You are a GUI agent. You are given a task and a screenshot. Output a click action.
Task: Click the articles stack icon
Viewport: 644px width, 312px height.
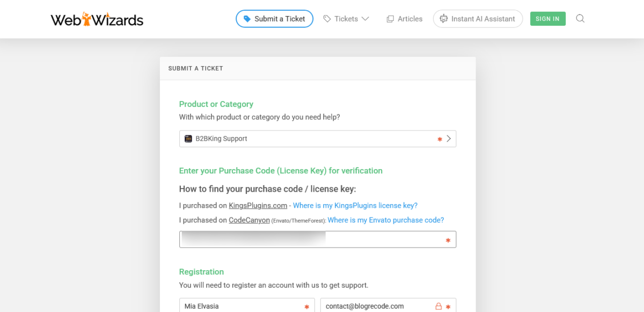390,19
